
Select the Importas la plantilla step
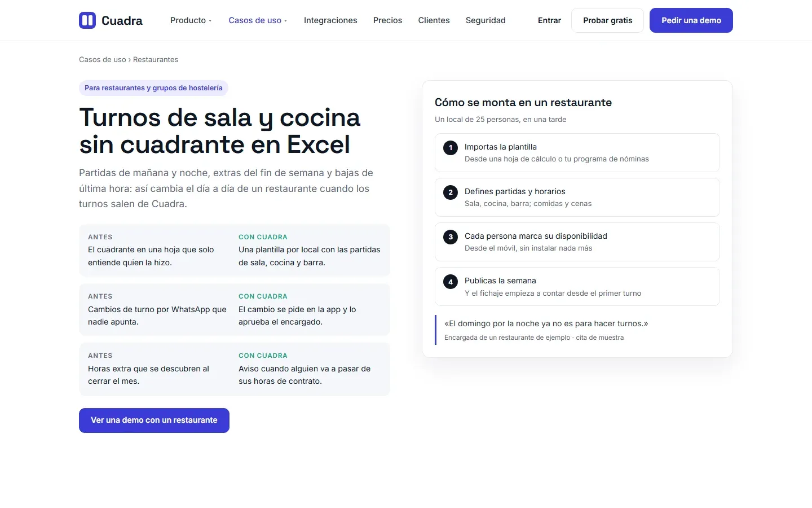point(577,152)
